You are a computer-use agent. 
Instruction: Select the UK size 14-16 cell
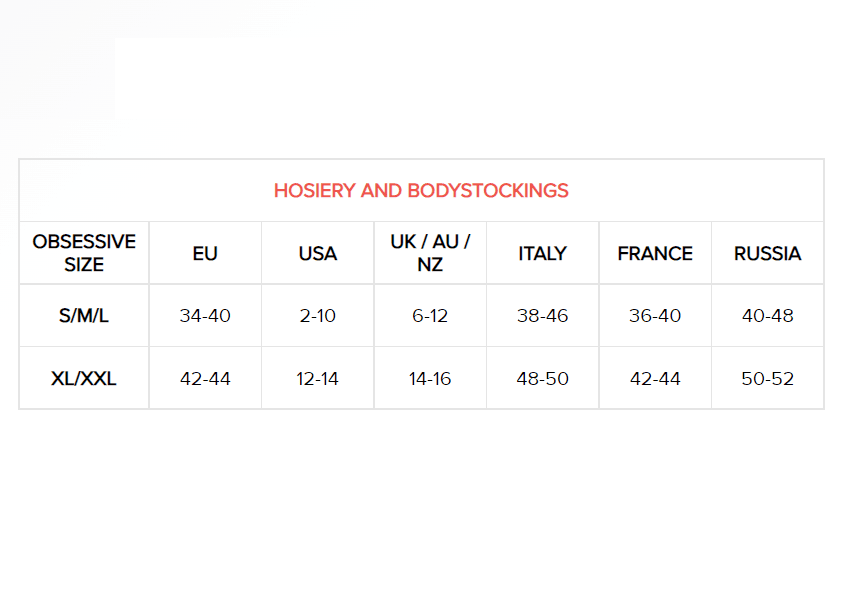coord(430,379)
